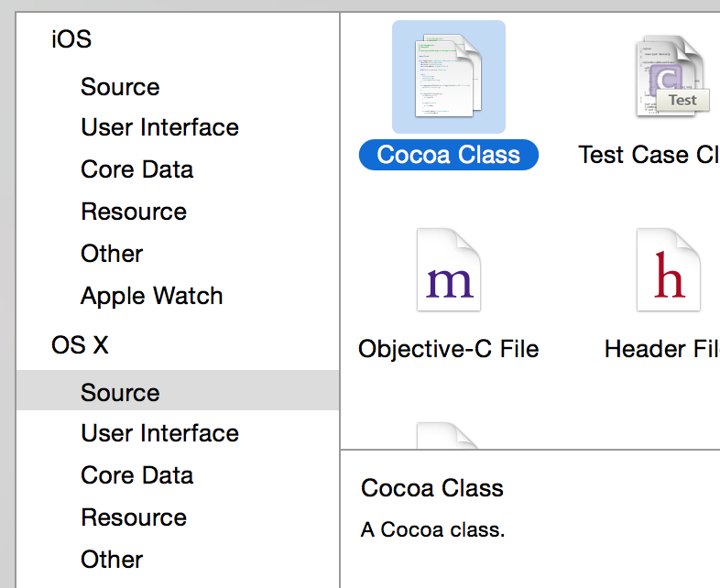
Task: Open OS X User Interface category
Action: point(159,433)
